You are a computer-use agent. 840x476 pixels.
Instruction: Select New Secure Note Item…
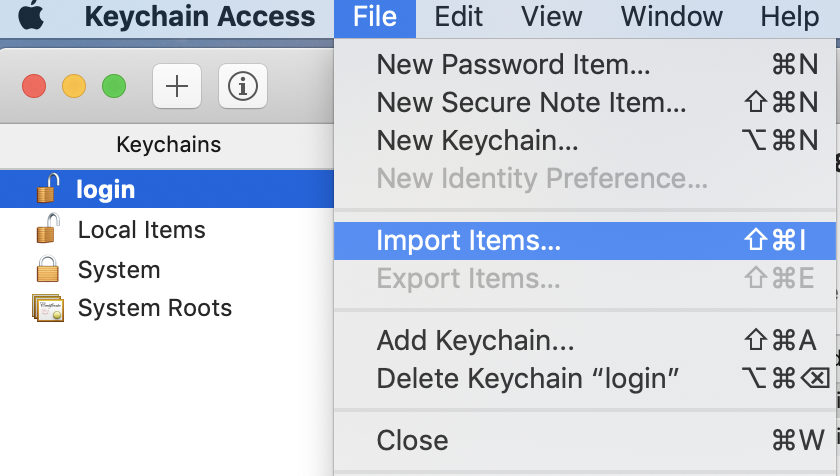tap(584, 102)
